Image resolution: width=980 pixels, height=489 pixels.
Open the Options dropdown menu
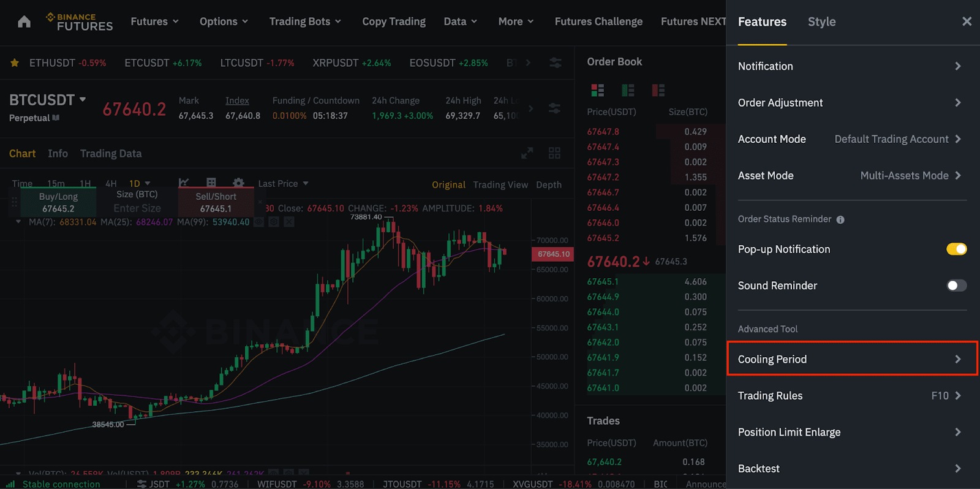click(224, 21)
